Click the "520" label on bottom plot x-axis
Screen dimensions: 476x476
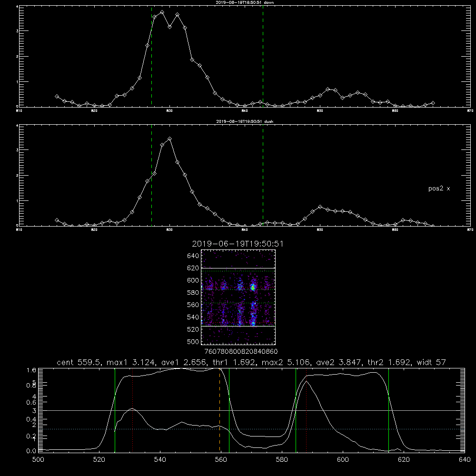click(x=99, y=460)
